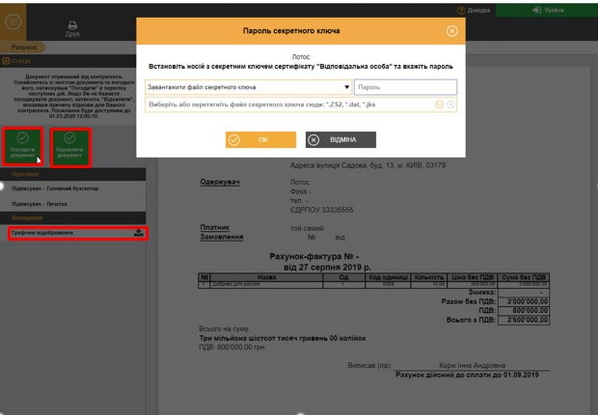The height and width of the screenshot is (415, 598).
Task: Open the hexagon application logo menu
Action: 13,22
